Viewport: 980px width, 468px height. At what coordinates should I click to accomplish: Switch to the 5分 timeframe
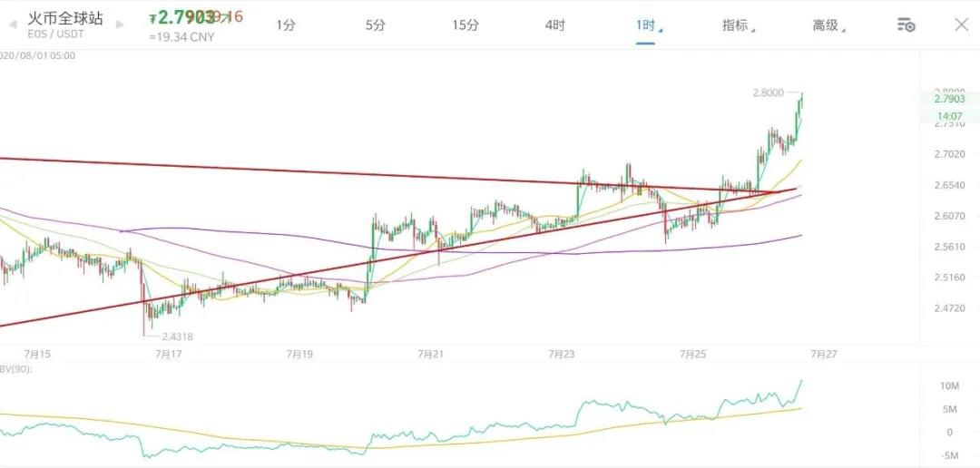376,25
